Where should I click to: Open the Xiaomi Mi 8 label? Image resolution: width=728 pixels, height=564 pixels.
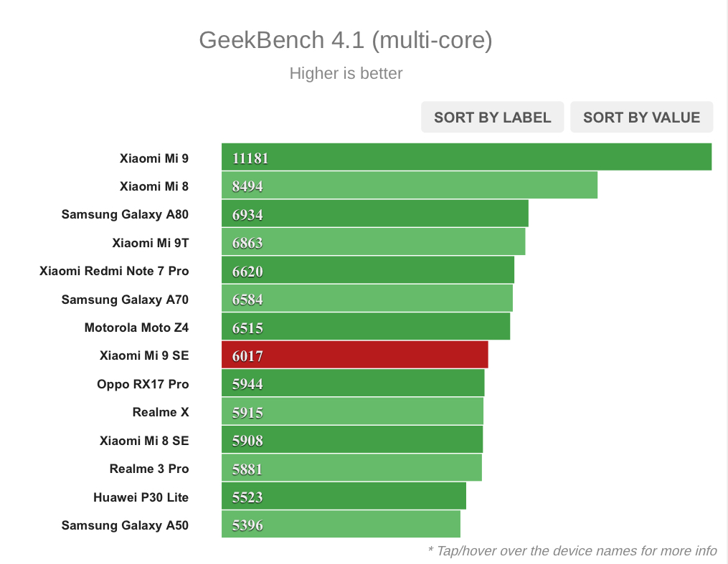(154, 186)
